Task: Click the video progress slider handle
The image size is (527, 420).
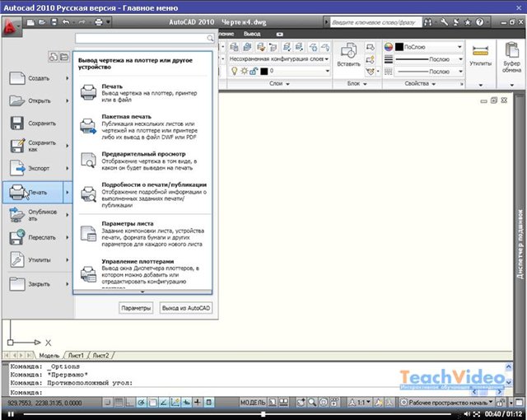Action: 263,414
